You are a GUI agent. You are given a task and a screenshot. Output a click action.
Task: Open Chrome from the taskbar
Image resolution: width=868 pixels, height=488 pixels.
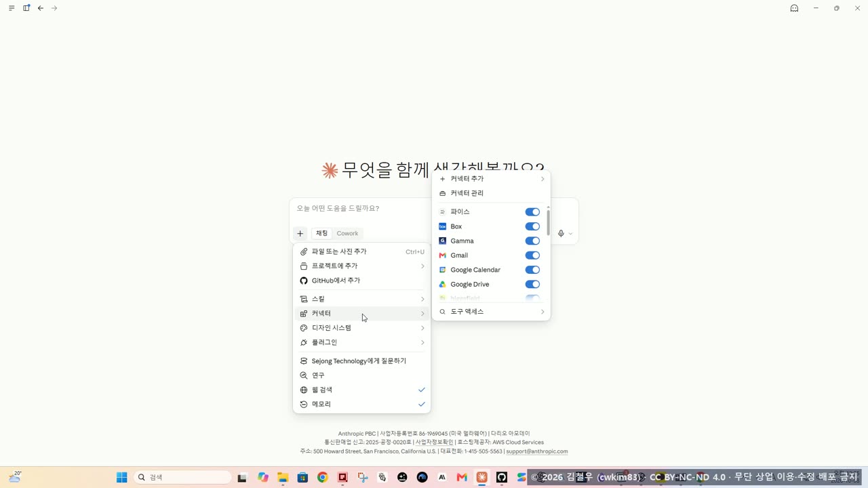[323, 477]
